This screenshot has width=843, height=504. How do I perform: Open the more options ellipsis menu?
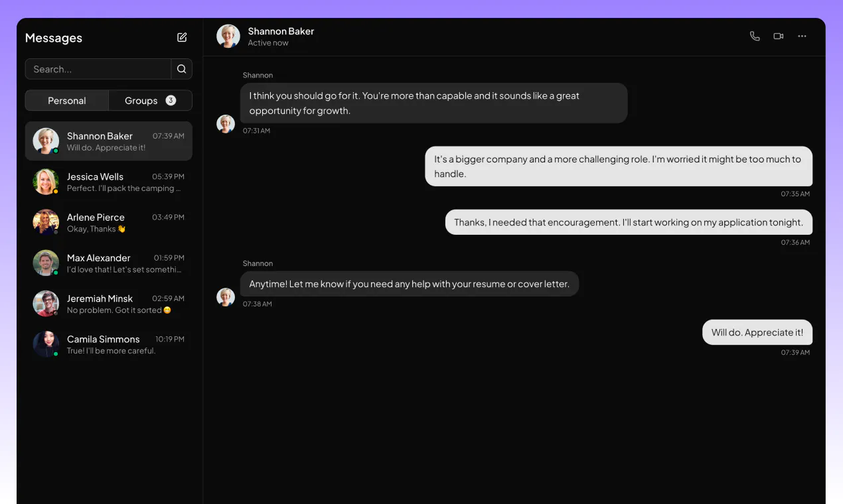802,36
